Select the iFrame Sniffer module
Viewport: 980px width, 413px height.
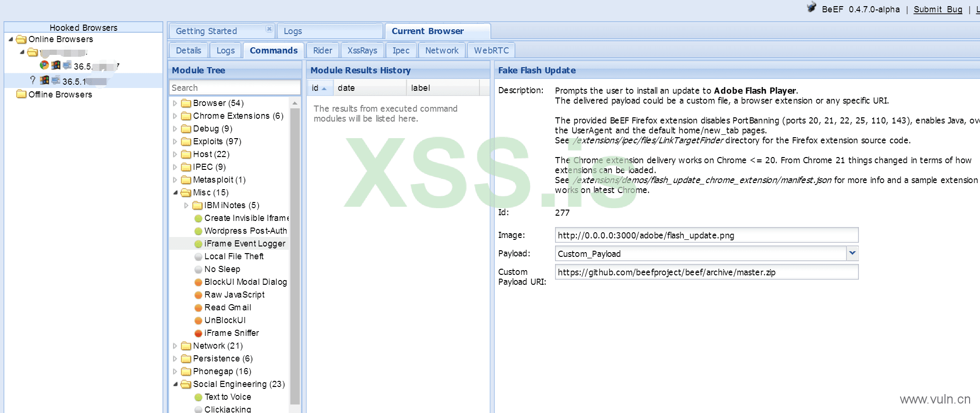[x=231, y=333]
